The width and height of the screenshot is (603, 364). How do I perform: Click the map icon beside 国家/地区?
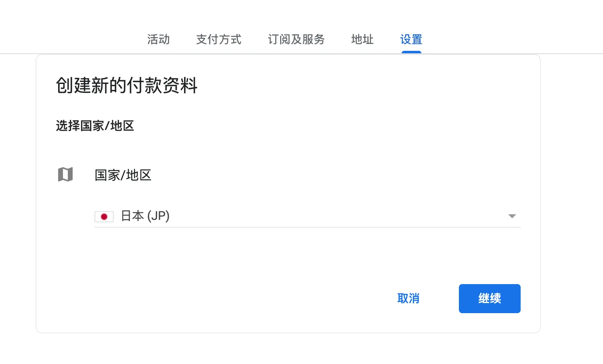65,175
